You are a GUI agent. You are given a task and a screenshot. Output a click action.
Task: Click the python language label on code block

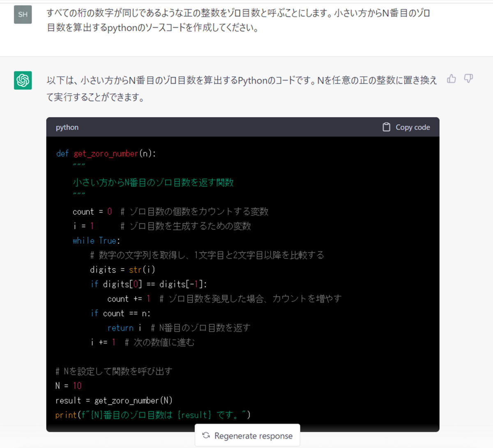(x=67, y=127)
